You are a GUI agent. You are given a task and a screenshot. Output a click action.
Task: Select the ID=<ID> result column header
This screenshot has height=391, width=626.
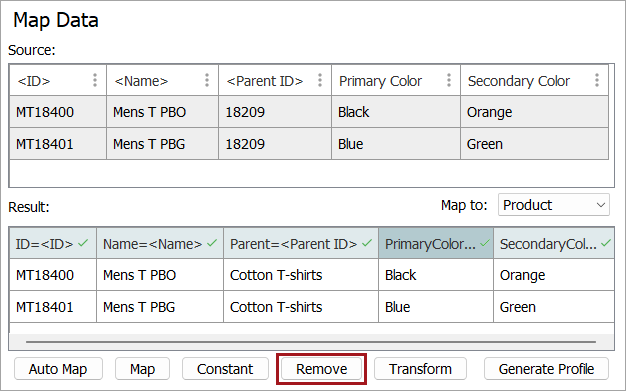[x=53, y=243]
